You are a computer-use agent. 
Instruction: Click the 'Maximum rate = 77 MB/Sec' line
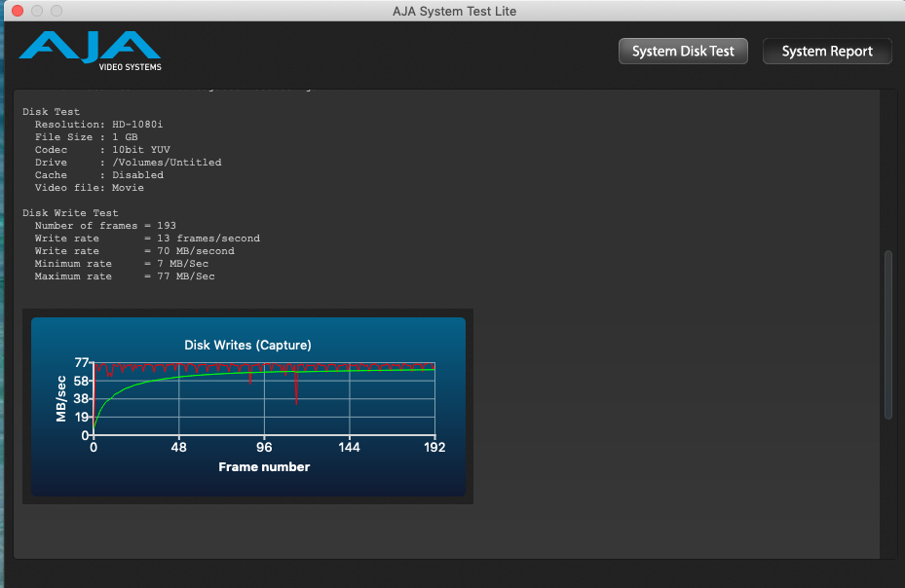pos(125,276)
